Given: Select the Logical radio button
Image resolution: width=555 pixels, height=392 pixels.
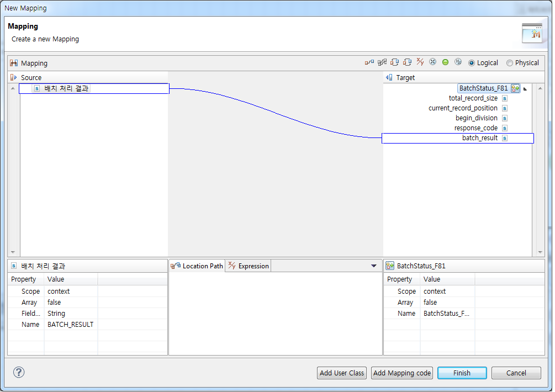Looking at the screenshot, I should pyautogui.click(x=474, y=62).
